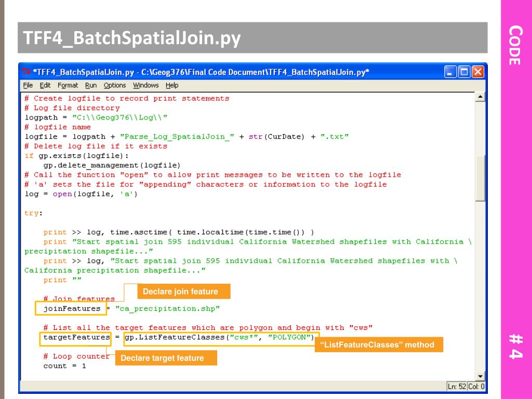Click the comment '# List all the target features'
Image resolution: width=532 pixels, height=399 pixels.
pos(208,328)
